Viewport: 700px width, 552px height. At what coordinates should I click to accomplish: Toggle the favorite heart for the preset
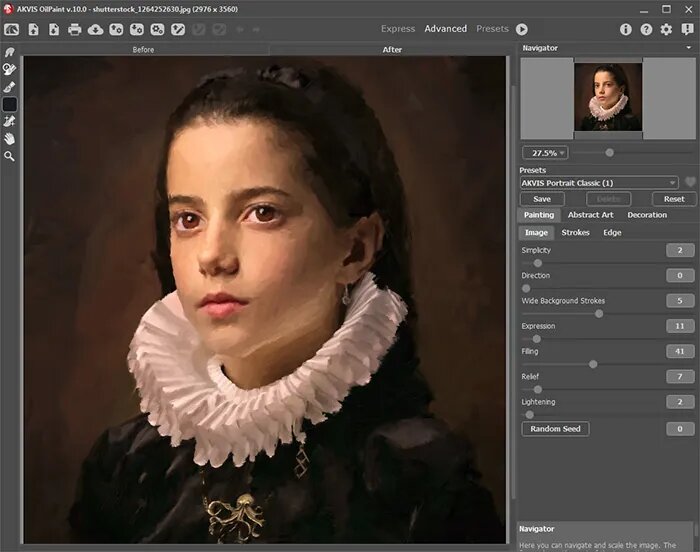click(689, 183)
